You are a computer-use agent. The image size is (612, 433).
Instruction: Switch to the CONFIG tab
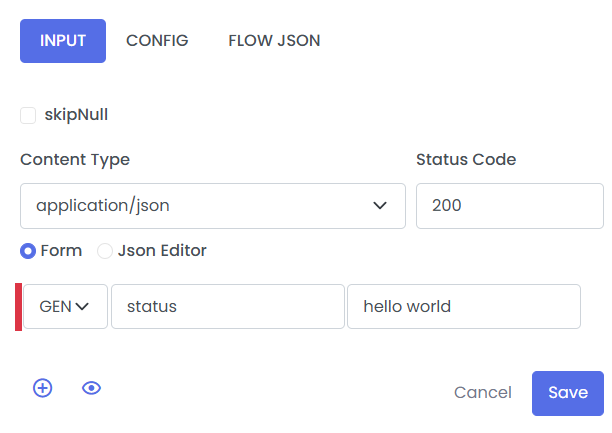pyautogui.click(x=157, y=41)
